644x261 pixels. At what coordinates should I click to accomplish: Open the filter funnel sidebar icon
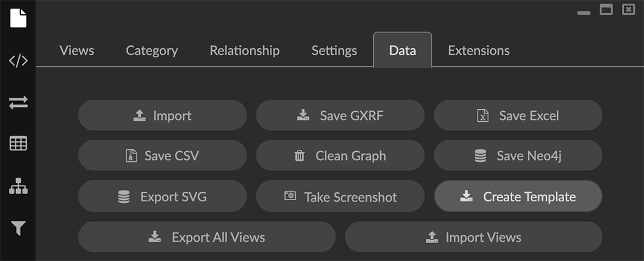pyautogui.click(x=18, y=228)
